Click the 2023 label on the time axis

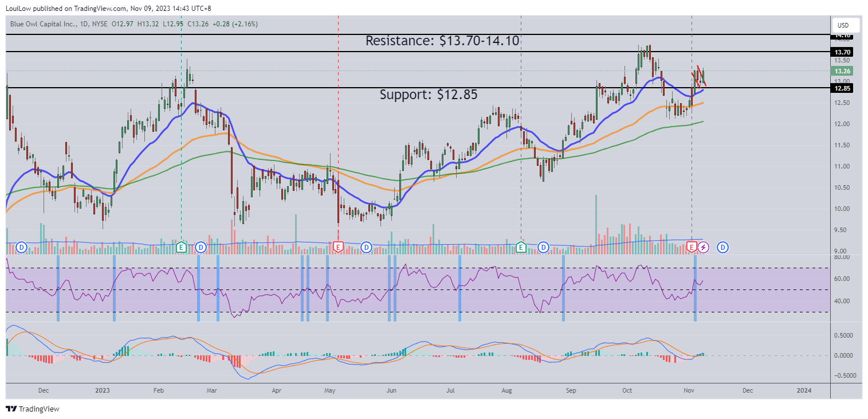(103, 390)
